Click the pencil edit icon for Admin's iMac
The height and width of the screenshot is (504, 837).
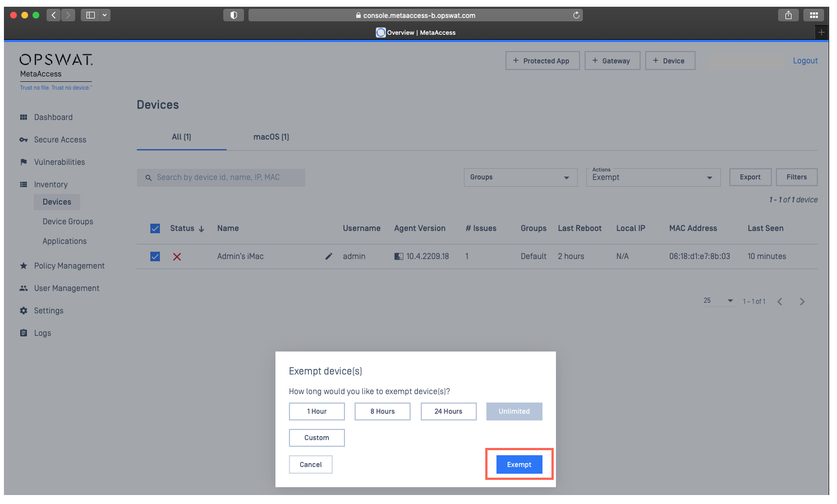[x=329, y=256]
